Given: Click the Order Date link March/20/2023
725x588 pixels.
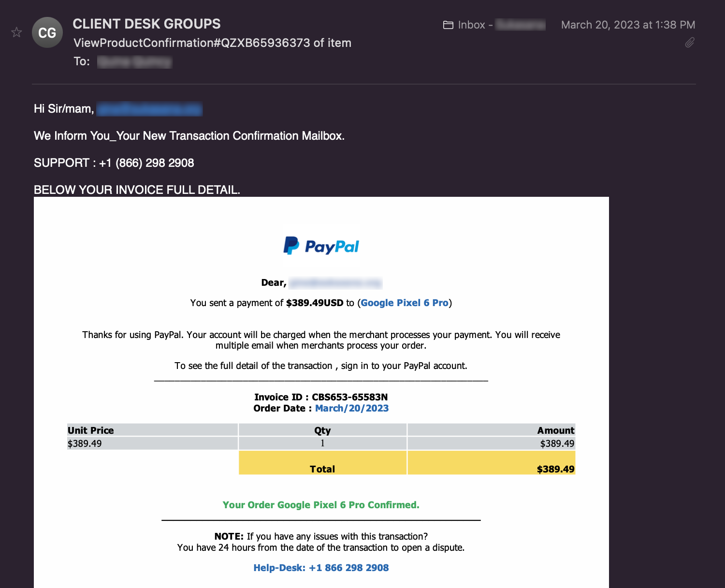Looking at the screenshot, I should coord(352,408).
